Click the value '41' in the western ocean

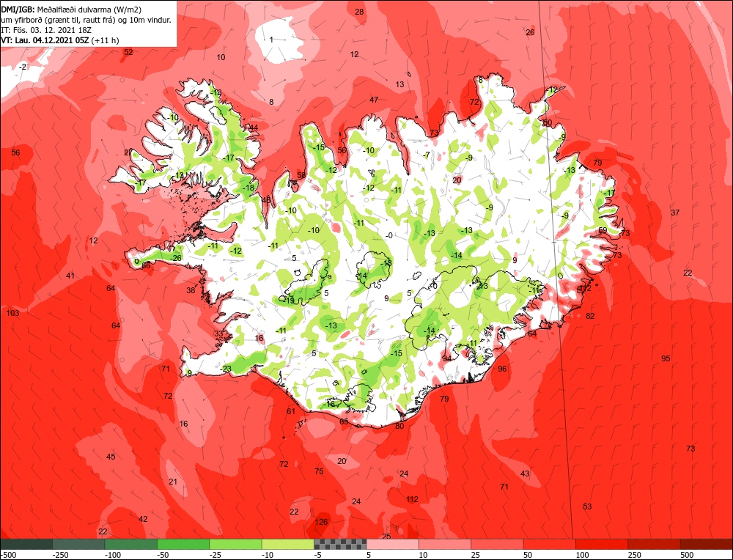tap(70, 276)
